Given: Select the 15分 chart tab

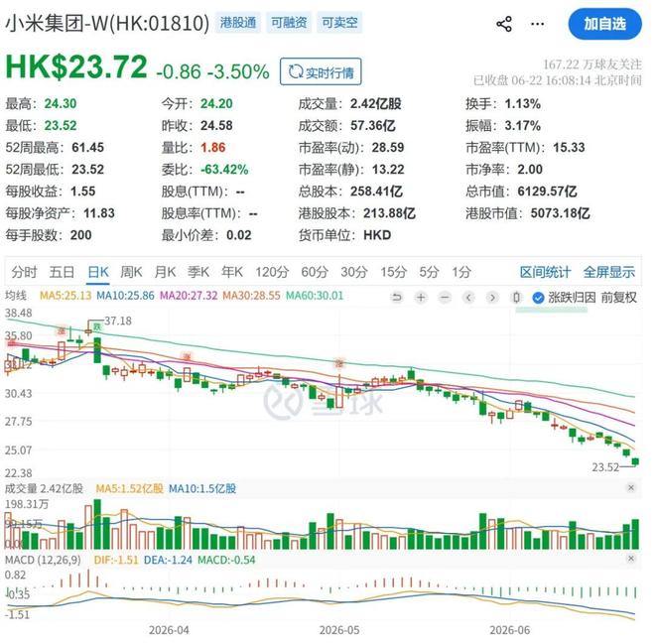Looking at the screenshot, I should (393, 272).
